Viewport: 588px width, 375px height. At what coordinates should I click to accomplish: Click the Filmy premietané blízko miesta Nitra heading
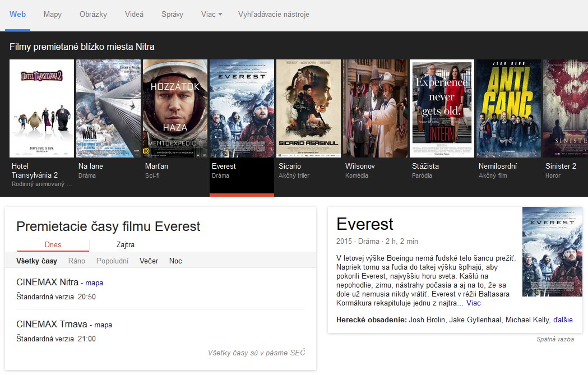pos(82,47)
